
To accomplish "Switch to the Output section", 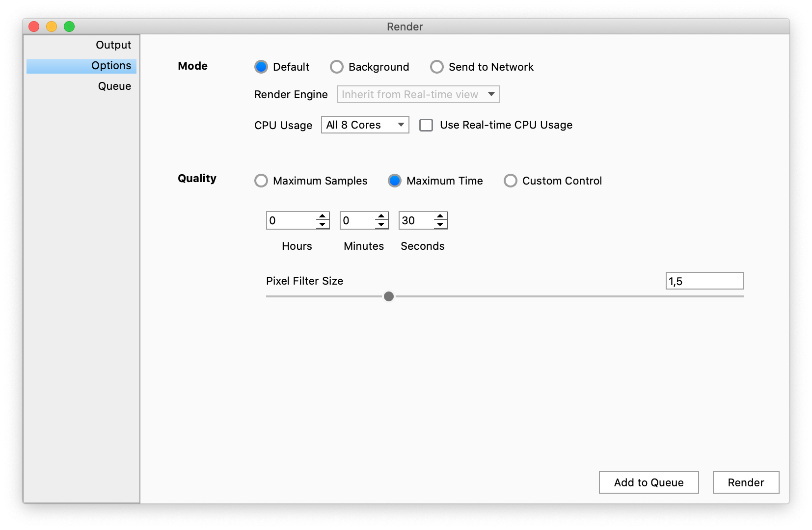I will click(113, 44).
